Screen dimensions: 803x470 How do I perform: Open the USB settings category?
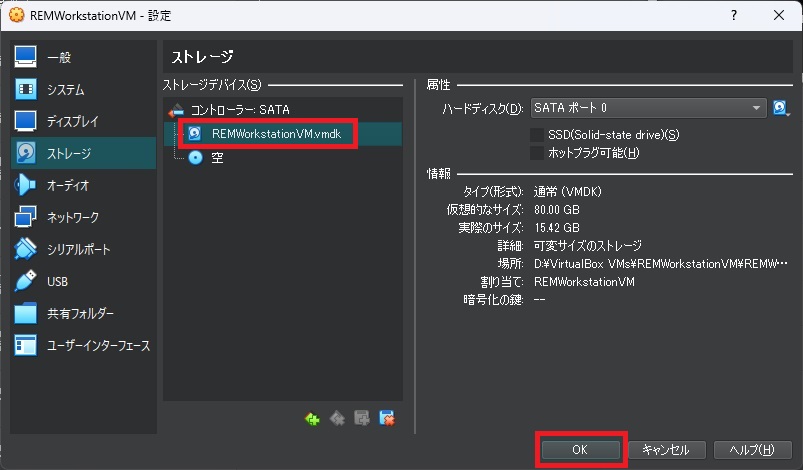[x=83, y=281]
